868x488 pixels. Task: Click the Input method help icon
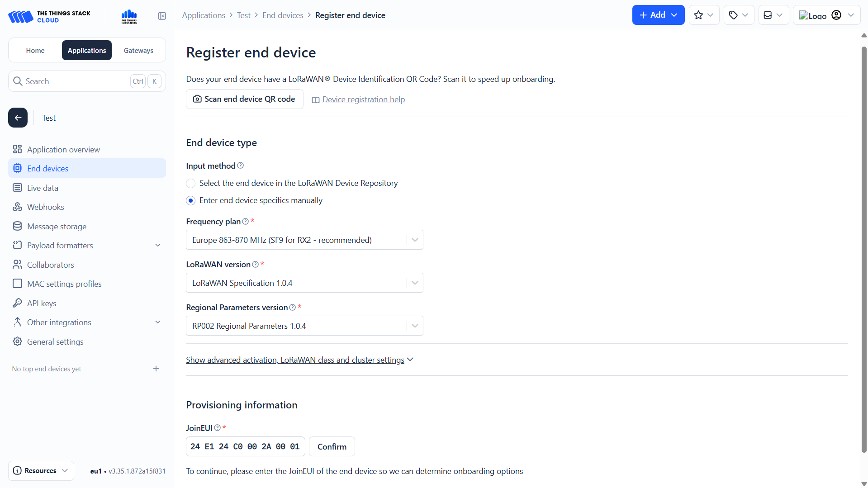[x=241, y=166]
